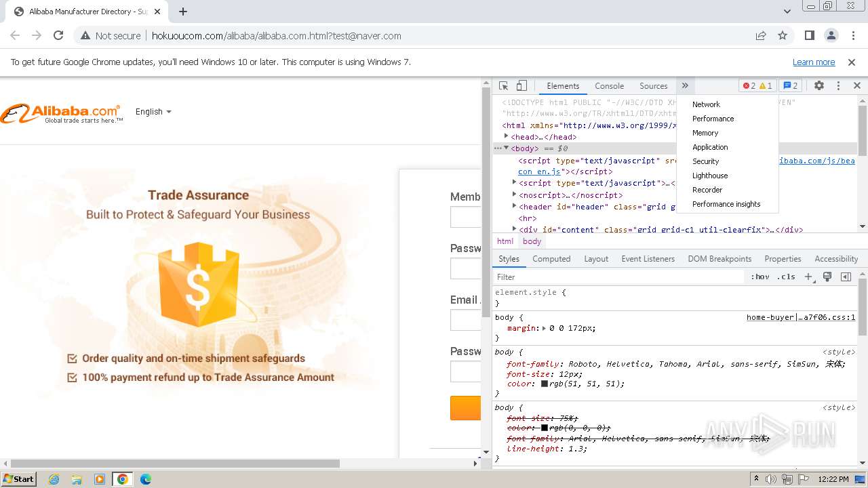
Task: Open DevTools settings gear
Action: click(819, 86)
